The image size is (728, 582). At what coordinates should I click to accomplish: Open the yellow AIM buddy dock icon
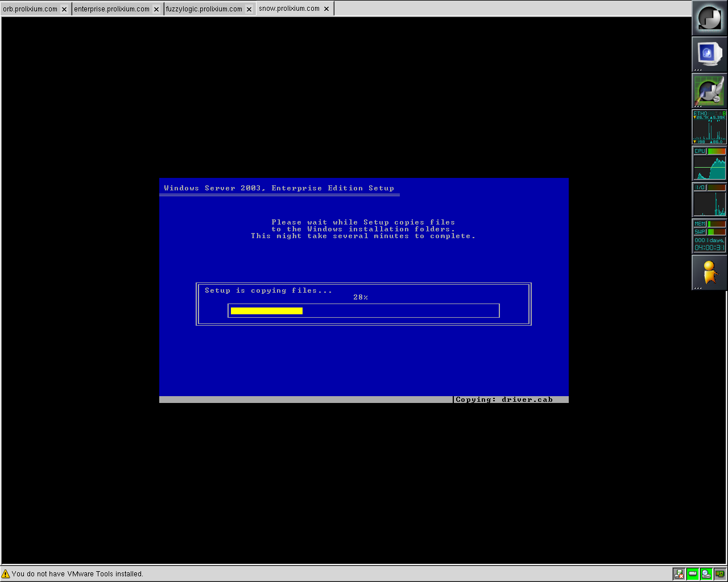[x=709, y=272]
